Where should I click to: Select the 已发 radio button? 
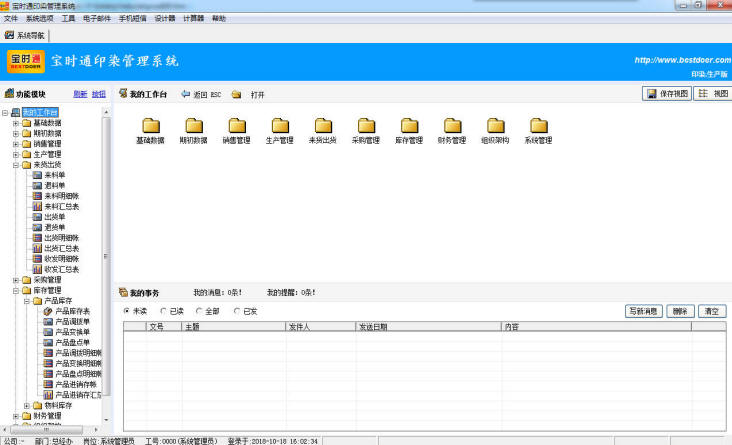tap(237, 311)
